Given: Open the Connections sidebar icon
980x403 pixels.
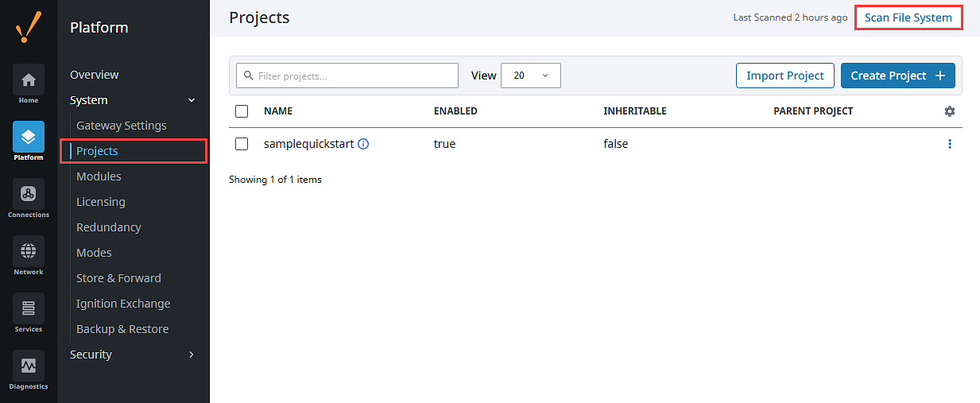Looking at the screenshot, I should pyautogui.click(x=29, y=194).
